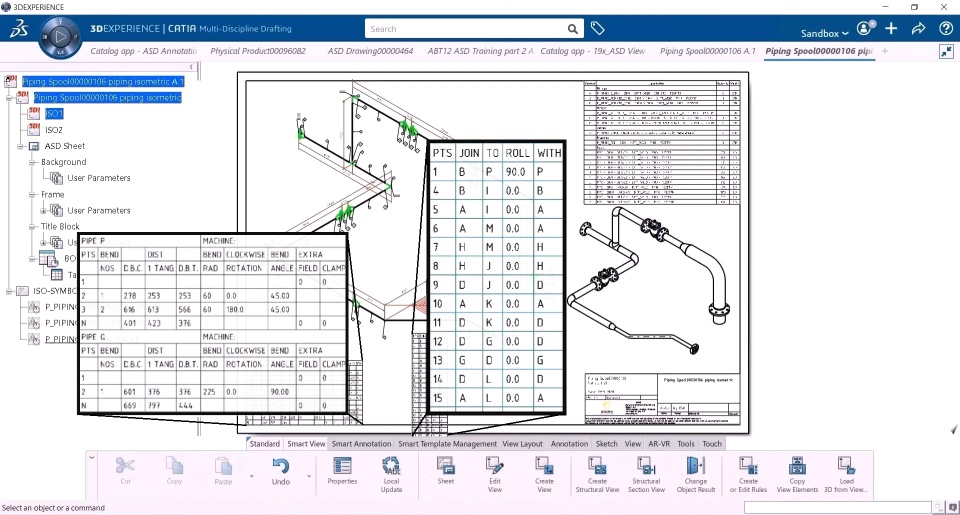Open the Sketch tab
Screen dimensions: 960x515
607,444
